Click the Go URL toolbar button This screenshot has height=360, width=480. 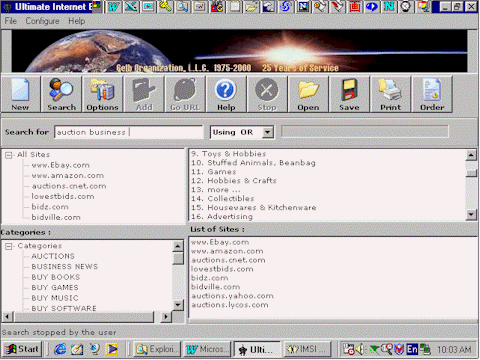point(185,94)
